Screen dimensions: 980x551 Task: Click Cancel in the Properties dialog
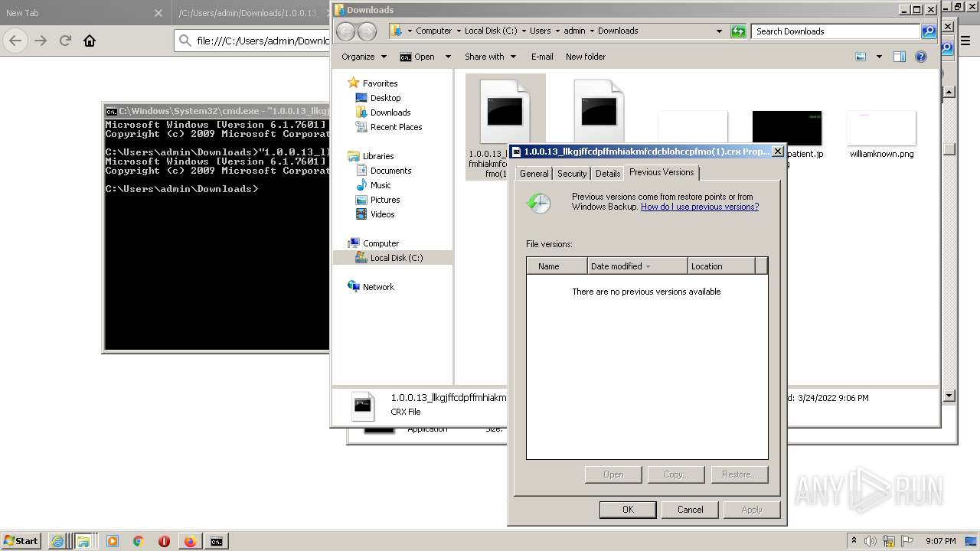click(690, 510)
